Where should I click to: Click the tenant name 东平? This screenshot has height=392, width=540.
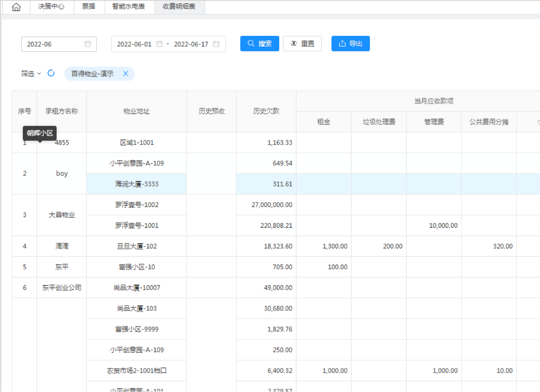[61, 267]
